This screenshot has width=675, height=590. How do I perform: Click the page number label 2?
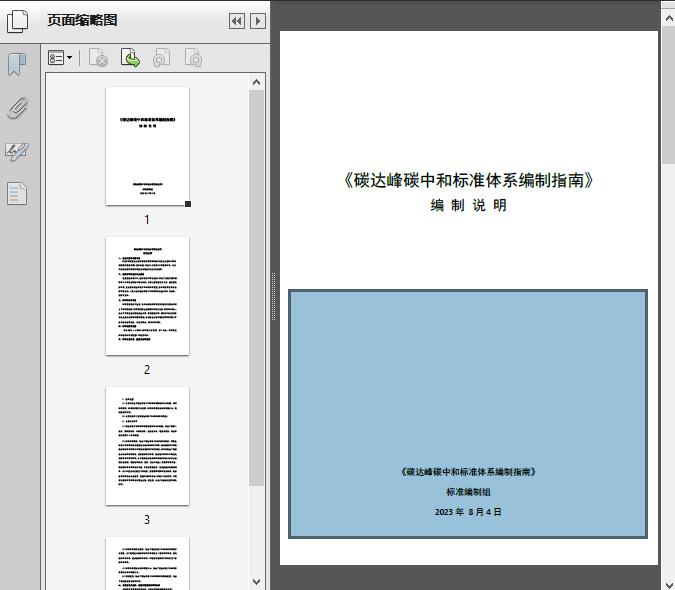(147, 370)
